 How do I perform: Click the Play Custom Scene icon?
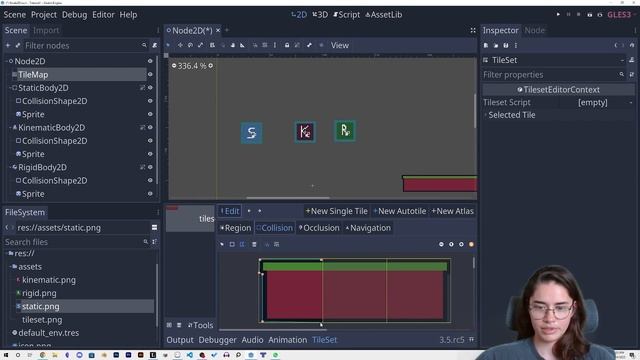click(x=600, y=15)
